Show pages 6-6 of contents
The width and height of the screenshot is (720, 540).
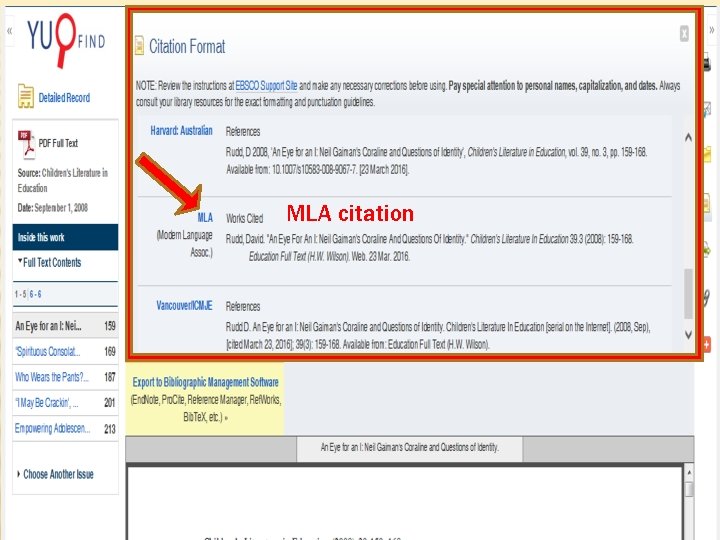click(35, 294)
